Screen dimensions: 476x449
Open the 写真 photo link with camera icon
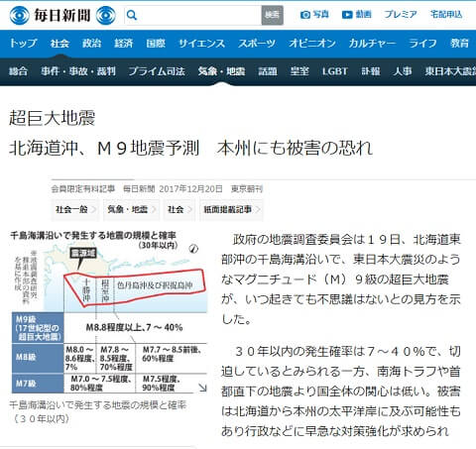click(x=314, y=15)
